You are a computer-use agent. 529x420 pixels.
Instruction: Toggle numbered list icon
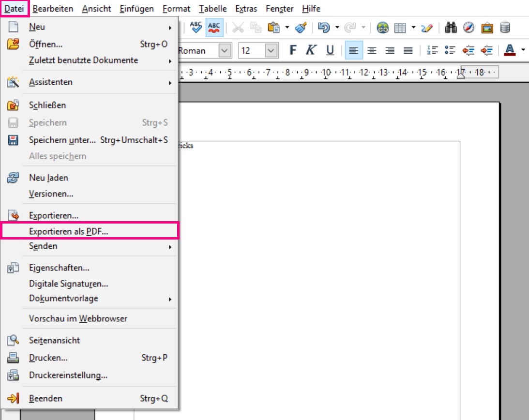coord(432,50)
